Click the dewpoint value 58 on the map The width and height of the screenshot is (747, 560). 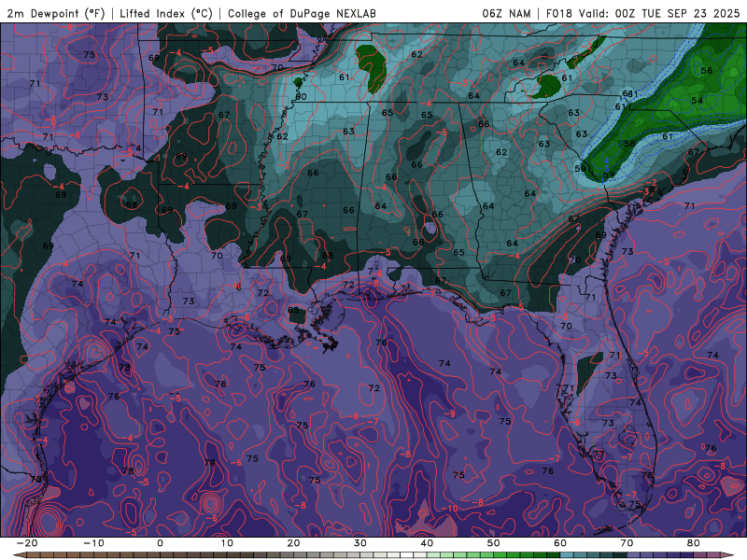pos(629,144)
